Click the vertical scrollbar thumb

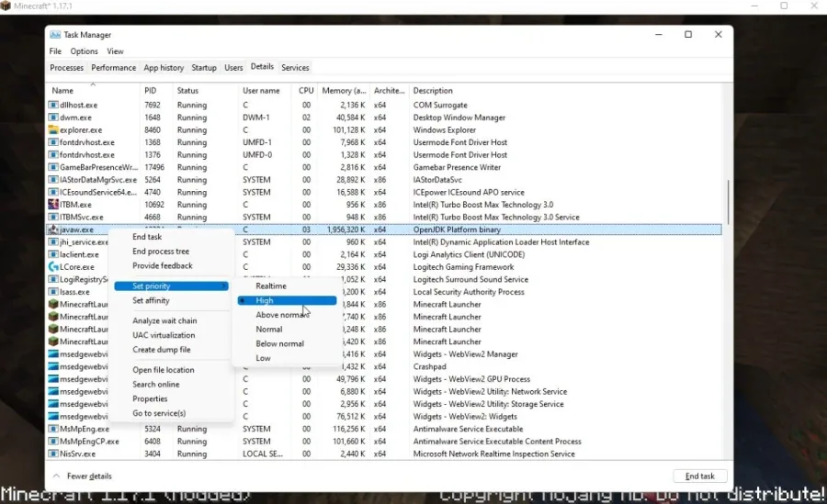point(729,202)
